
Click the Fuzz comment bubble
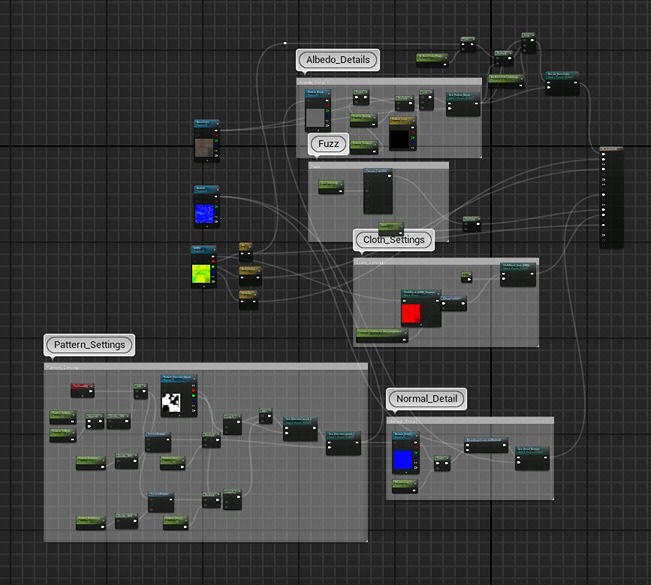[328, 144]
